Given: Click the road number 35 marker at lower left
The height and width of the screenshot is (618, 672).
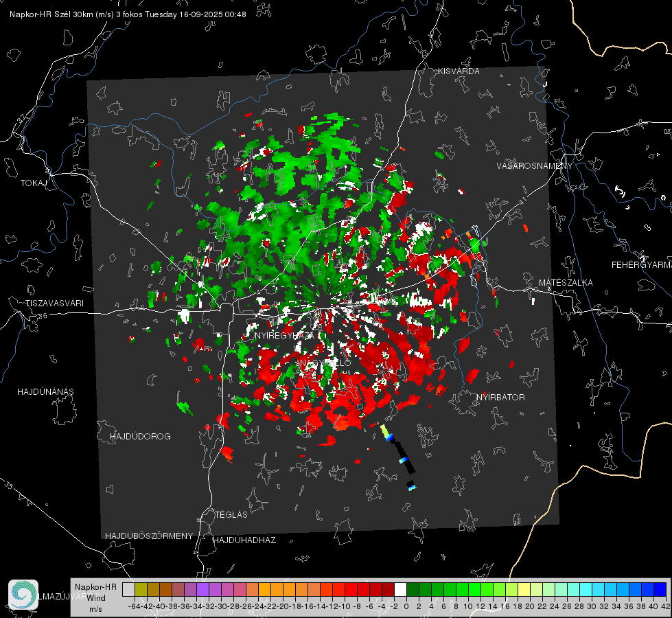Looking at the screenshot, I should coord(8,485).
